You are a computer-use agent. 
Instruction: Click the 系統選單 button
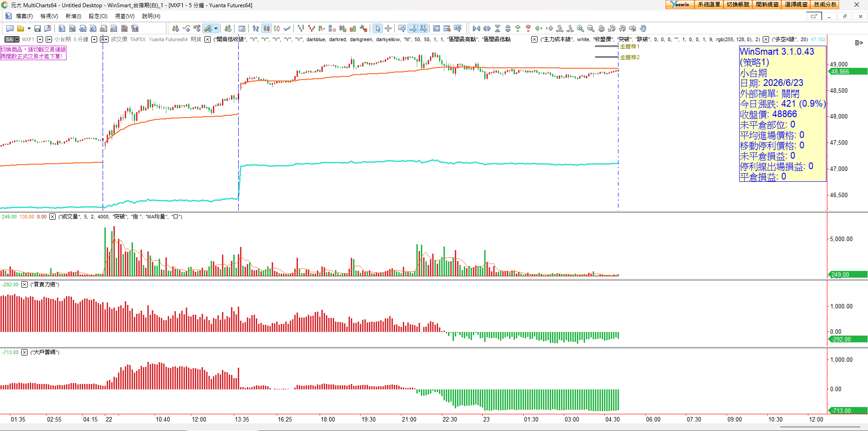(x=709, y=5)
